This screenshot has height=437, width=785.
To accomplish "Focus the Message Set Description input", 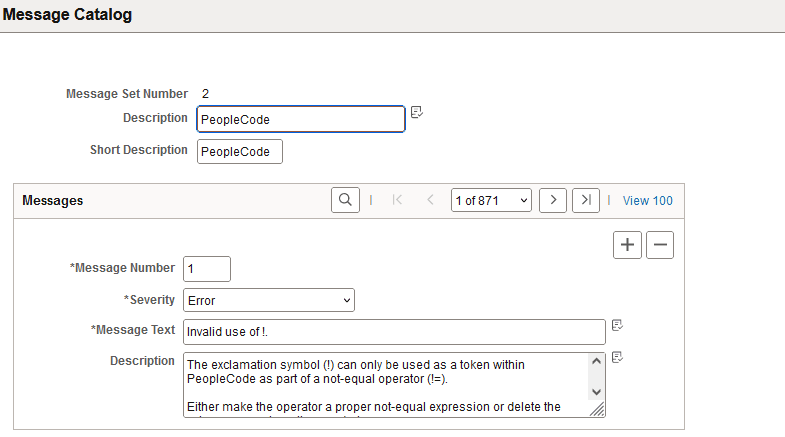I will [x=300, y=119].
